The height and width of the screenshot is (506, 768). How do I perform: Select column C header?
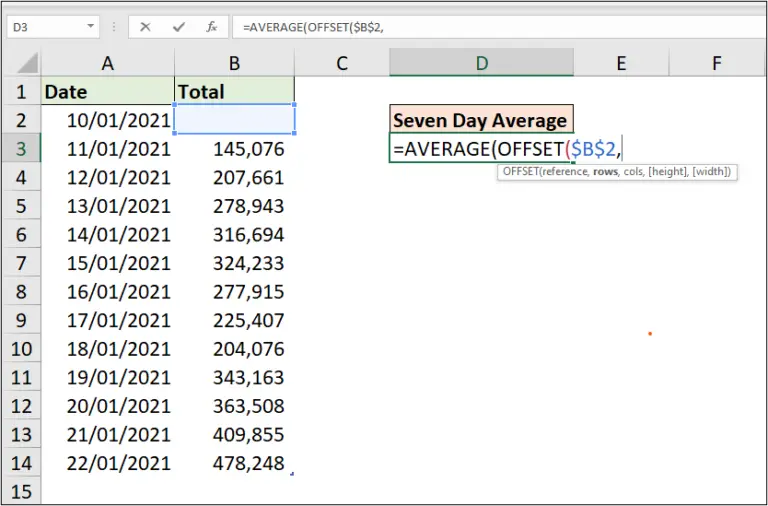coord(342,63)
